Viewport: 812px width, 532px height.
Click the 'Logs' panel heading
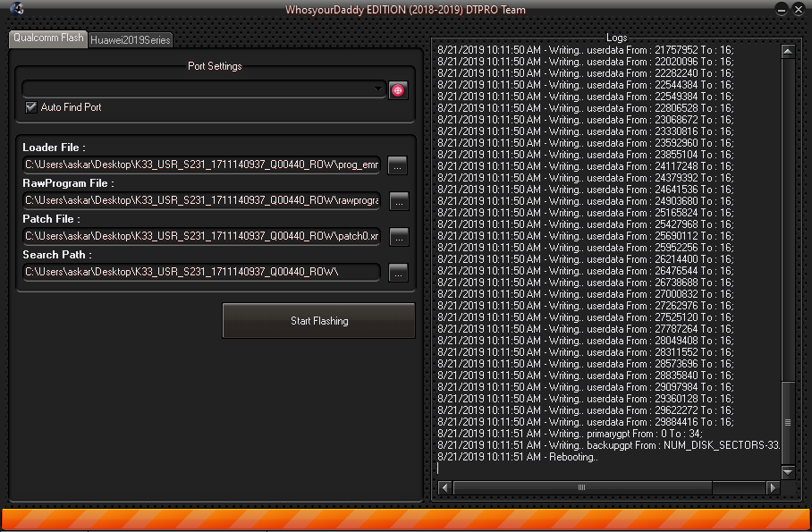pos(616,38)
